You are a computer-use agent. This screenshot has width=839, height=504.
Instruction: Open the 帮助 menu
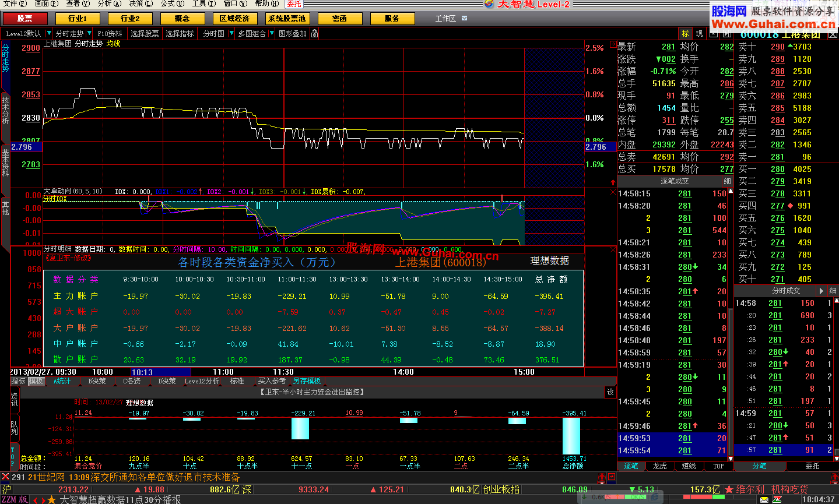pos(266,3)
